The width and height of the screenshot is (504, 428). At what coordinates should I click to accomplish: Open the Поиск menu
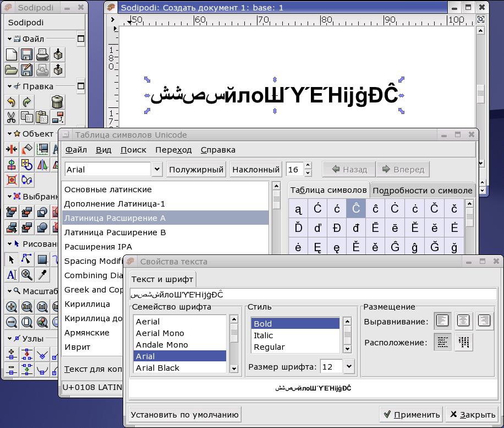(x=133, y=150)
